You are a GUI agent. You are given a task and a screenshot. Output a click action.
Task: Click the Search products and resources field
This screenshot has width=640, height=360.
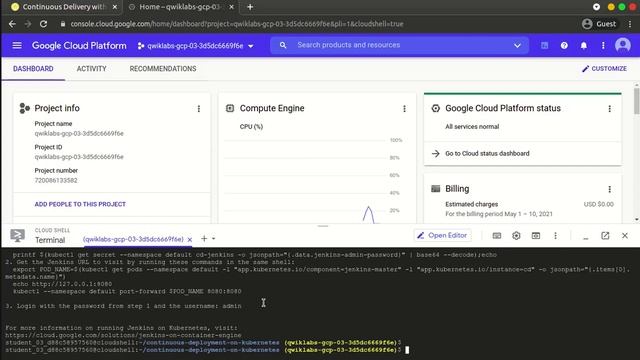click(x=400, y=45)
